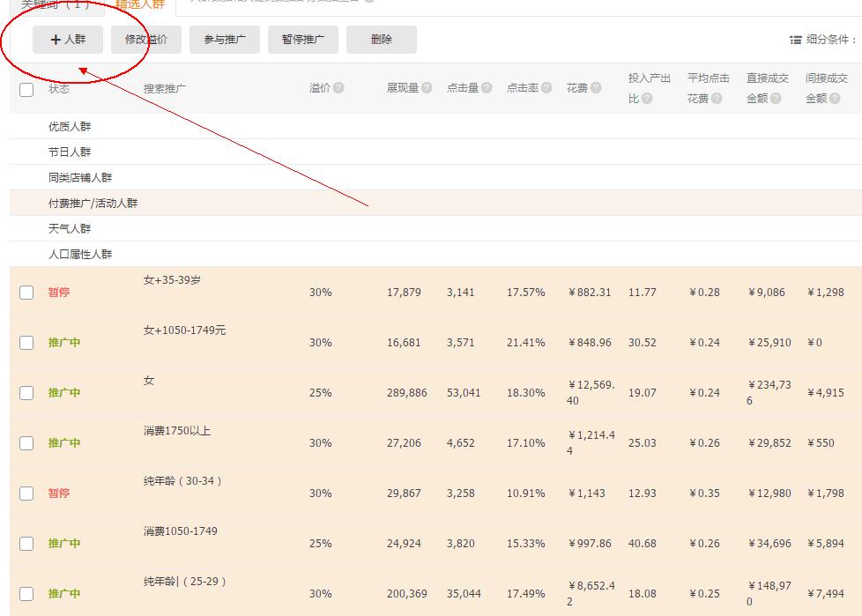
Task: Expand the 人口属性人群 category row
Action: coord(83,254)
